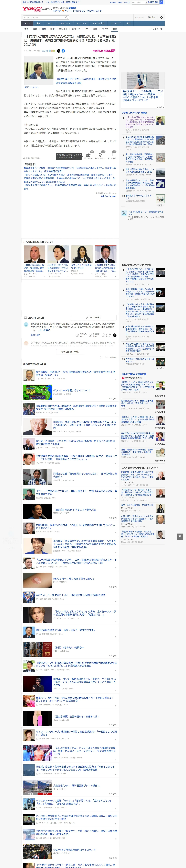Click the 共感した reaction face icon
The width and height of the screenshot is (186, 868).
77,335
